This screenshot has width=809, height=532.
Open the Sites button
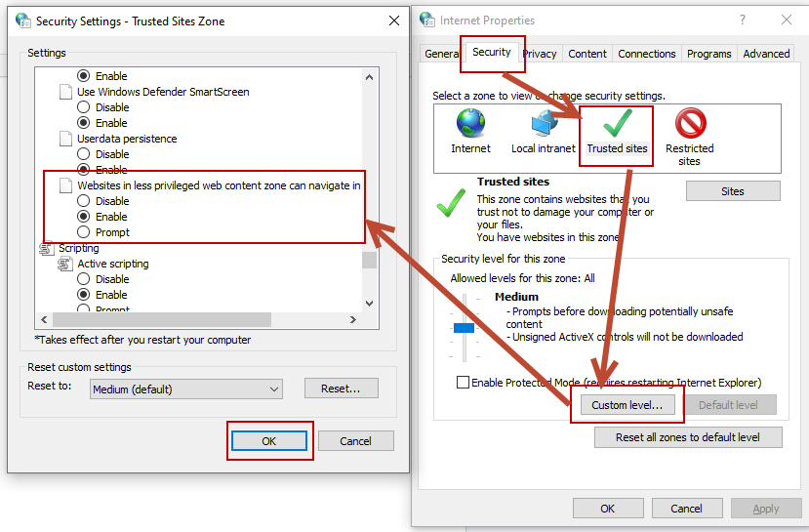coord(732,191)
